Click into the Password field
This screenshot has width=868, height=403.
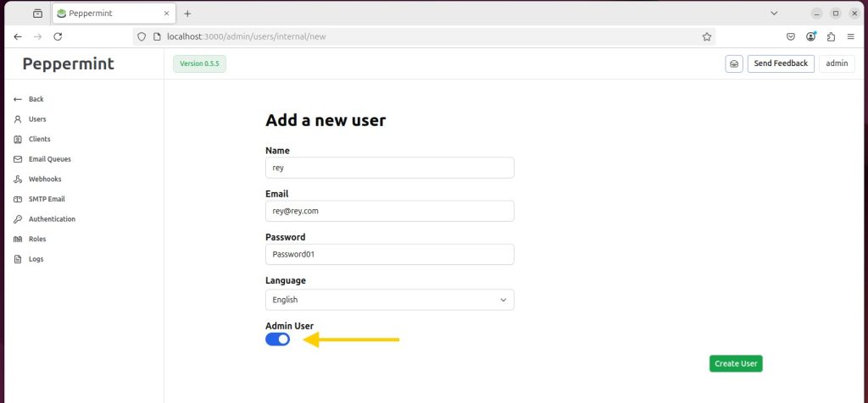390,254
